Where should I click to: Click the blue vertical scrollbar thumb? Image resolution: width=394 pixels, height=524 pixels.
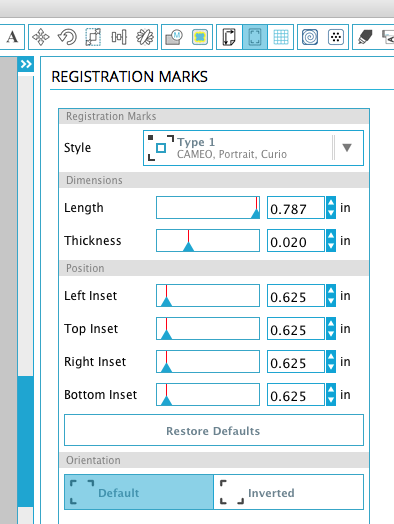[x=25, y=441]
